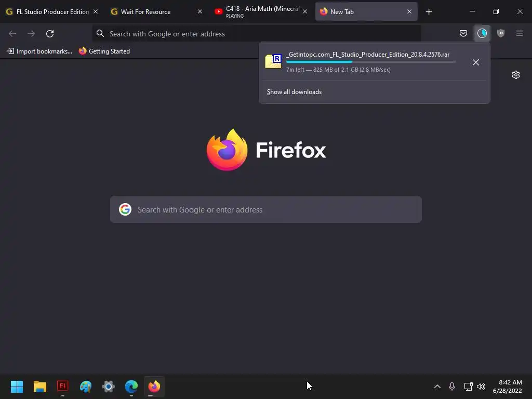Click the microphone tray icon
532x399 pixels.
tap(452, 387)
